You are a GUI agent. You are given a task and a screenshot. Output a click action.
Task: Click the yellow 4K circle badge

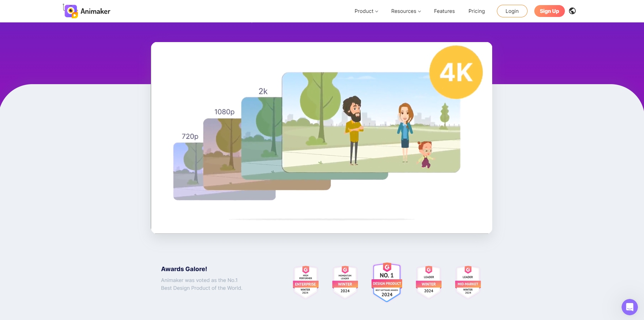456,72
